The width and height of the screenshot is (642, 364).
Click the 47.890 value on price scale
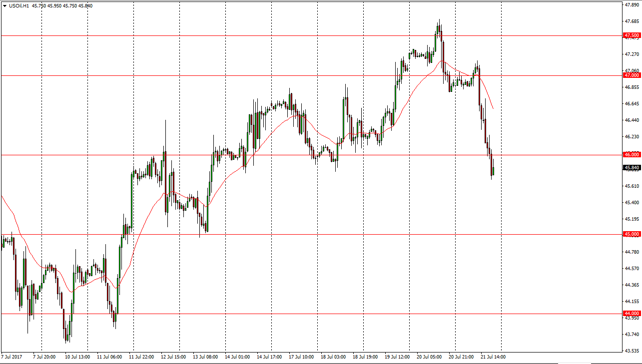point(632,5)
